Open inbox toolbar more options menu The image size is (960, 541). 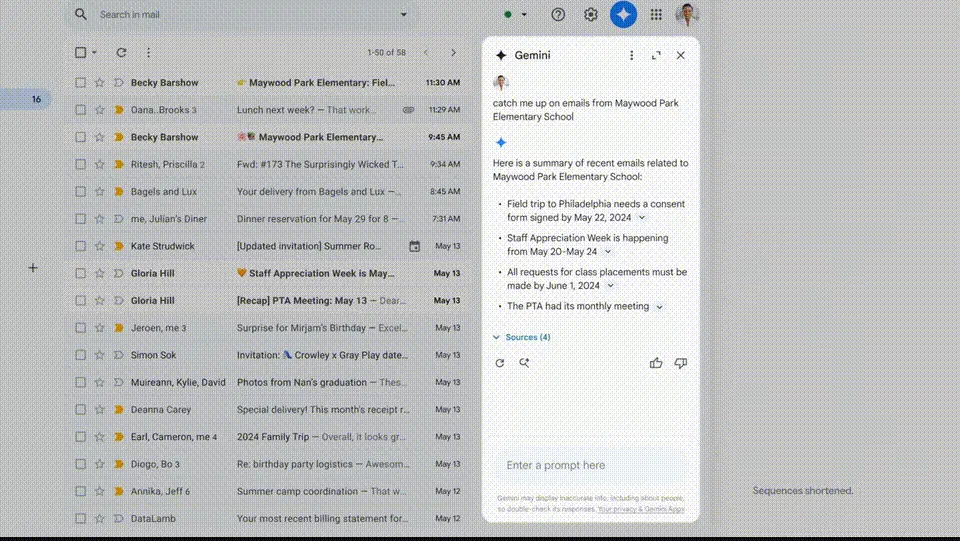(x=148, y=53)
